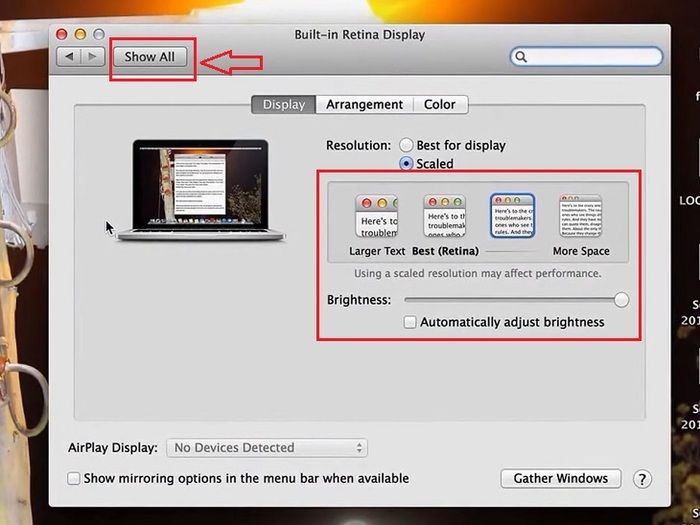Viewport: 700px width, 525px height.
Task: Click the Gather Windows button
Action: [x=561, y=479]
